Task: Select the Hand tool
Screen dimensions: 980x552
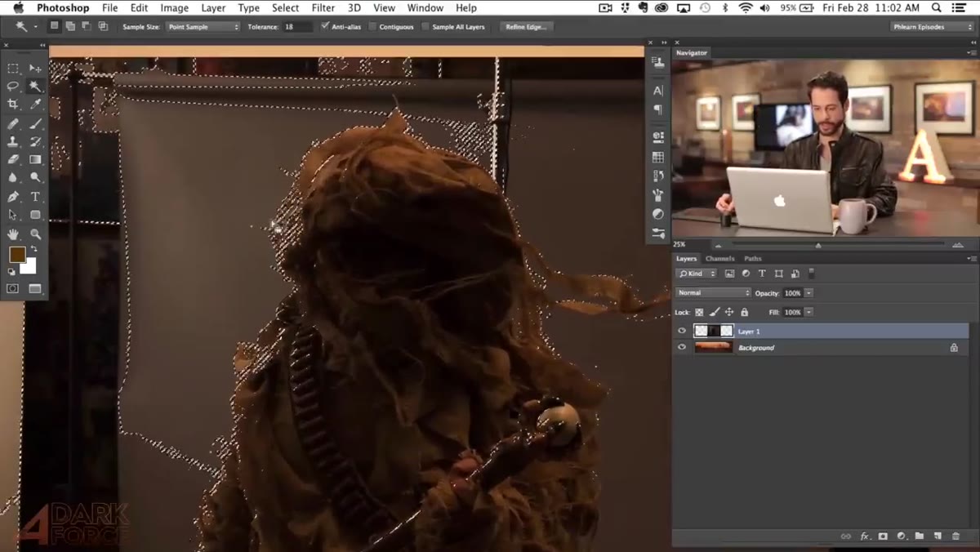Action: coord(13,234)
